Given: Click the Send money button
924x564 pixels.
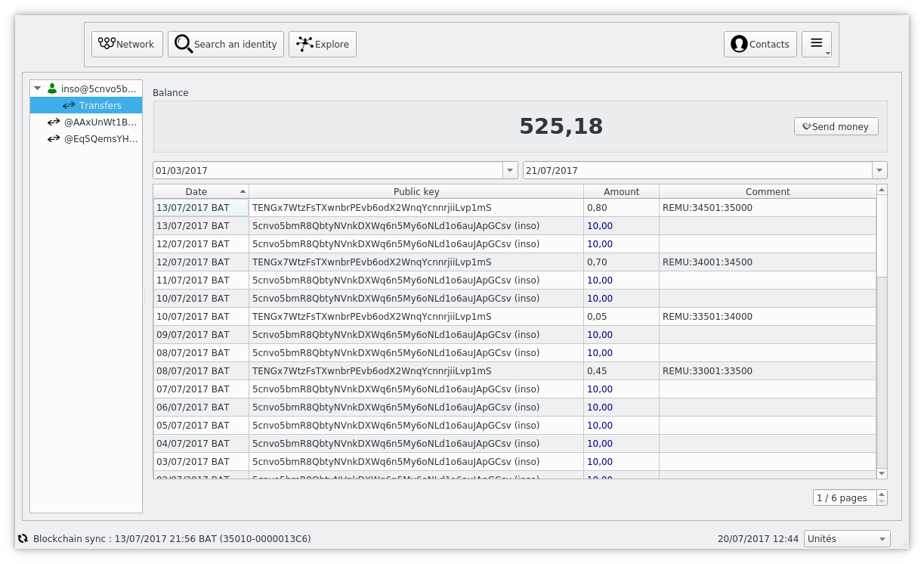Looking at the screenshot, I should coord(836,126).
